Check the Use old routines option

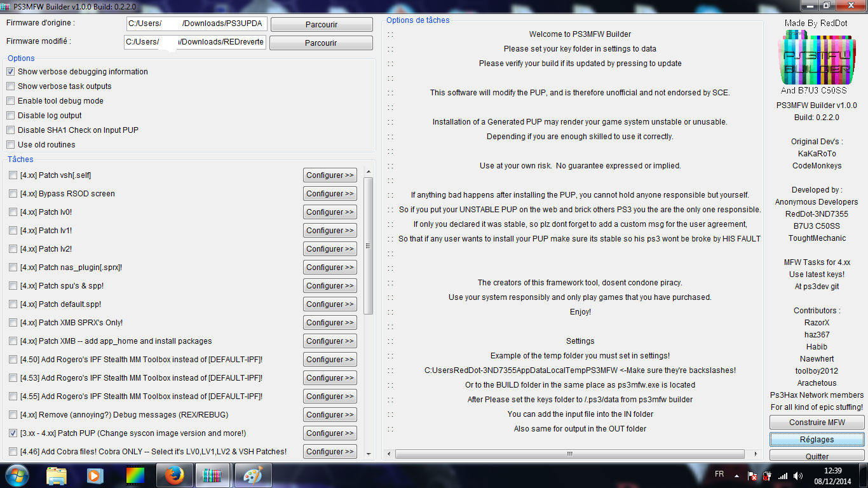click(x=11, y=145)
